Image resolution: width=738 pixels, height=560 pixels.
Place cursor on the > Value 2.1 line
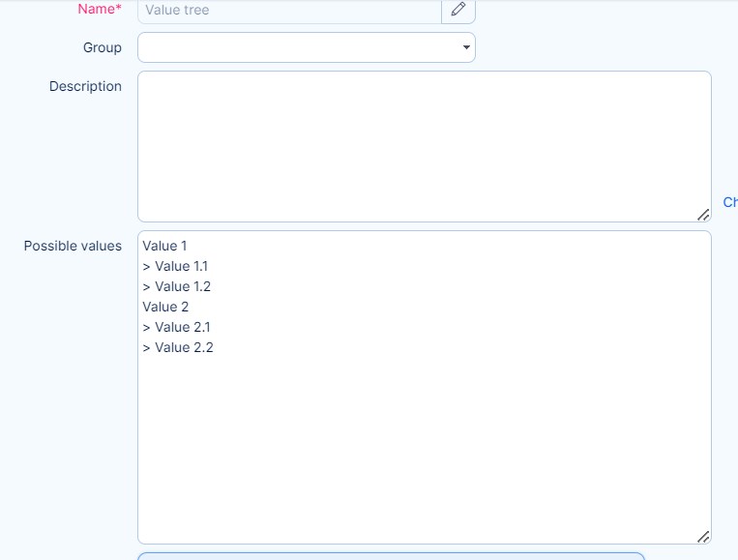point(176,327)
